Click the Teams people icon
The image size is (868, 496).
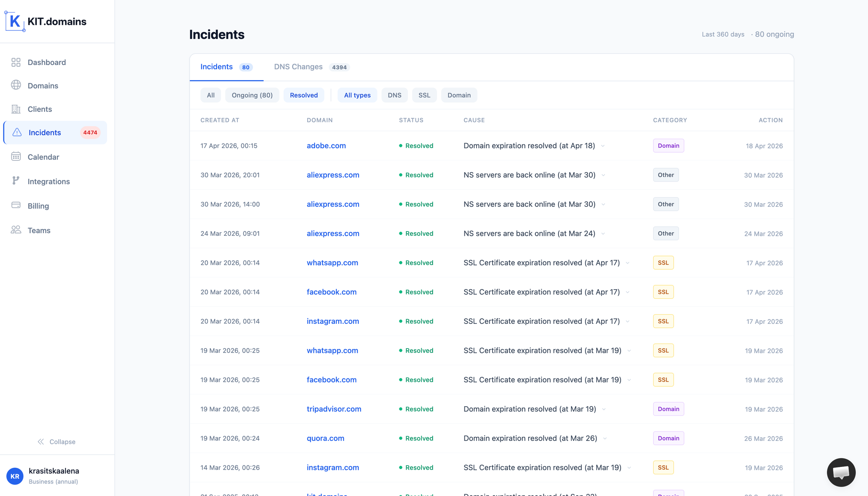16,230
